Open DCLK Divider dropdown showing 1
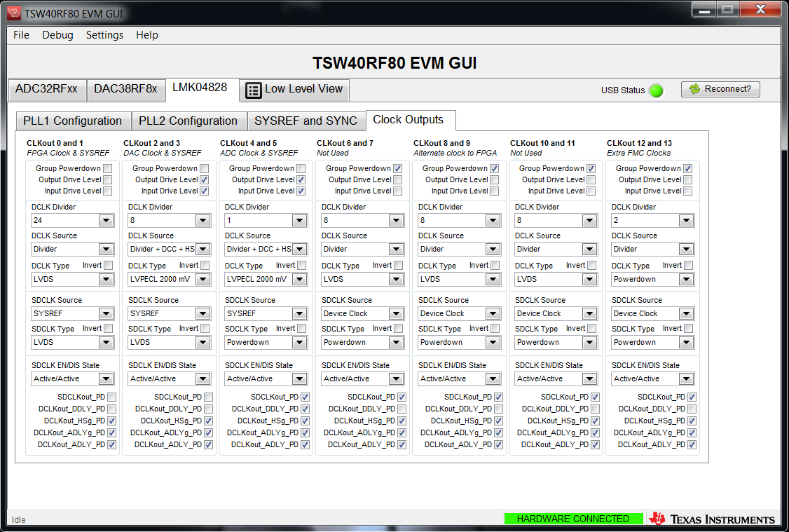This screenshot has height=532, width=789. click(x=266, y=221)
